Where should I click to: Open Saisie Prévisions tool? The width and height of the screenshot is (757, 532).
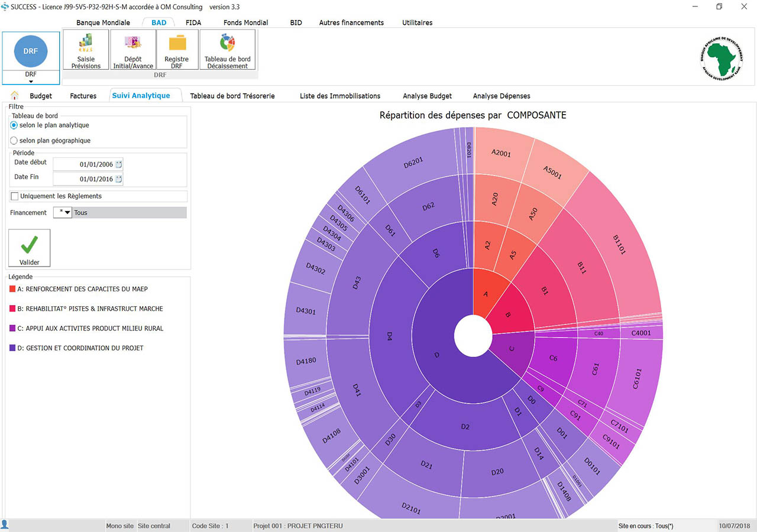click(x=86, y=50)
